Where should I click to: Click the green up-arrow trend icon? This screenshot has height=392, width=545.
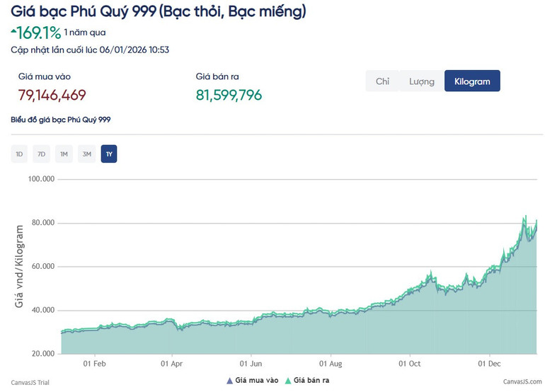coord(13,31)
